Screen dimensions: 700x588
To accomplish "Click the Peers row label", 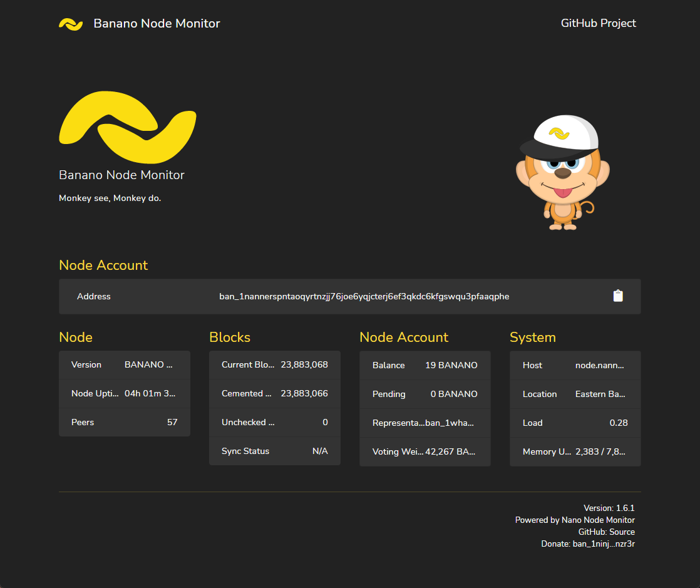I will [83, 422].
